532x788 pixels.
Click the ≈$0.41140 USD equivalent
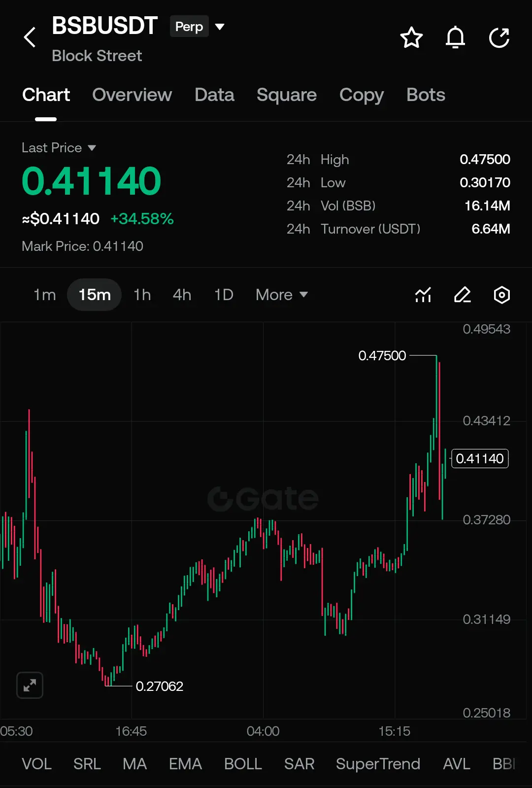[61, 219]
